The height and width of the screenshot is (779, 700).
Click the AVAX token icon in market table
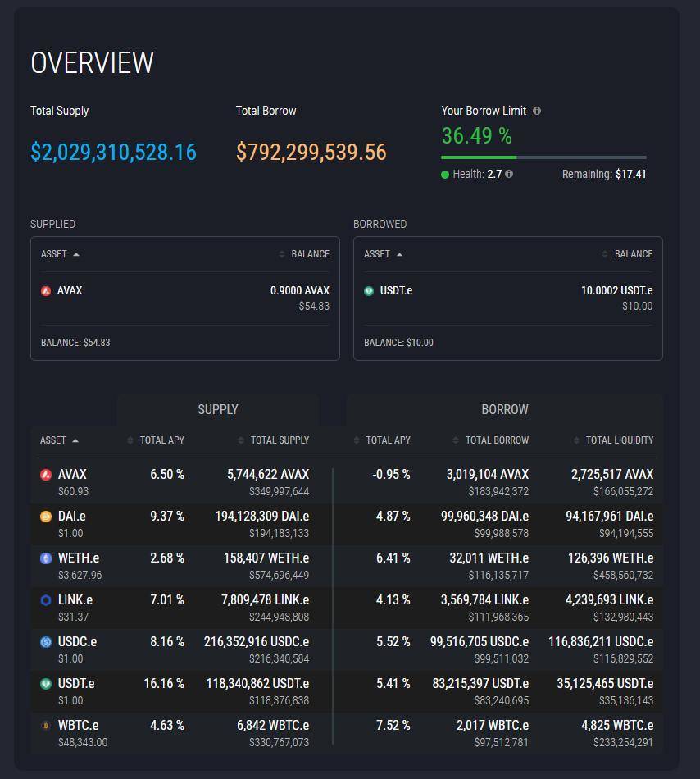point(46,475)
